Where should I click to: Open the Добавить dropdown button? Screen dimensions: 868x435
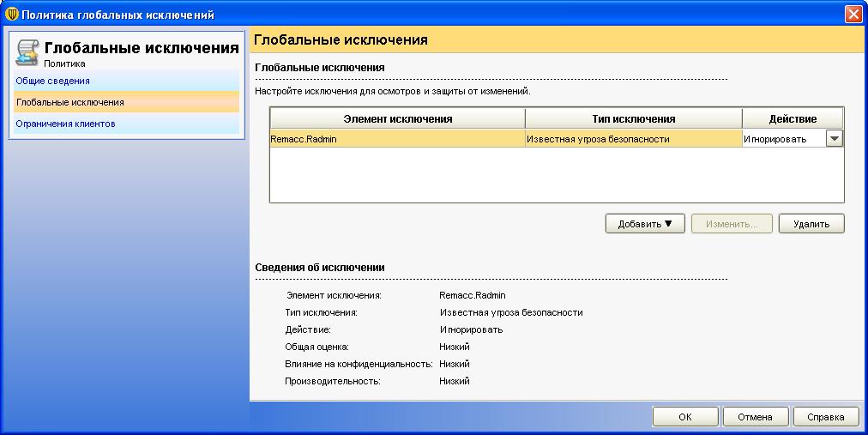[x=645, y=224]
